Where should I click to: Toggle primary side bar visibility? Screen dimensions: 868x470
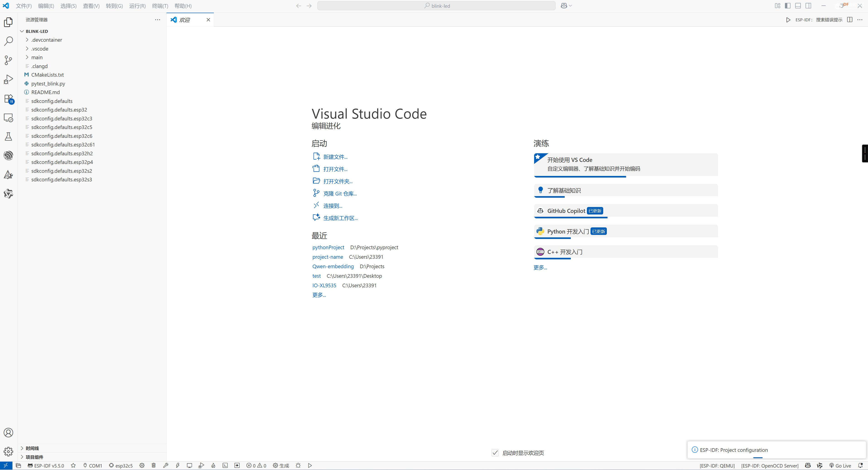(787, 6)
